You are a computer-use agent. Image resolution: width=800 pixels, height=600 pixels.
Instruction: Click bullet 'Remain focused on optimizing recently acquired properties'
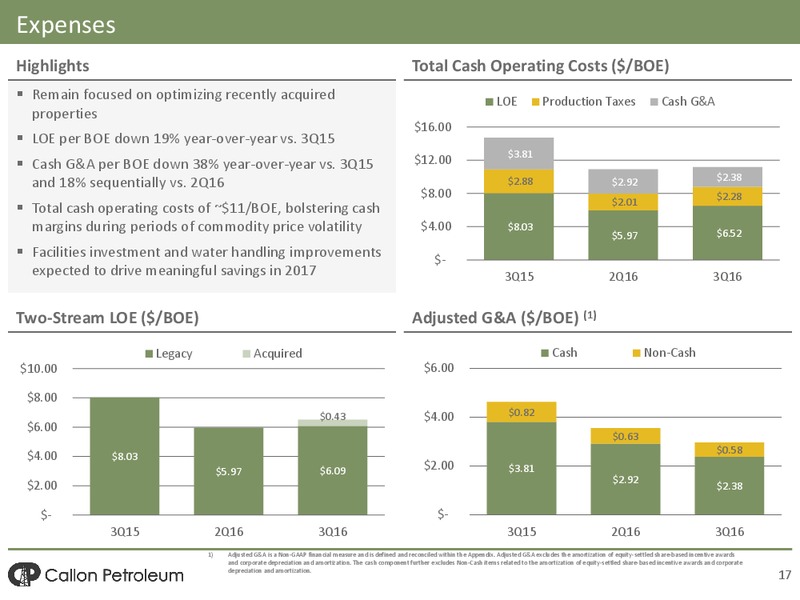point(184,104)
